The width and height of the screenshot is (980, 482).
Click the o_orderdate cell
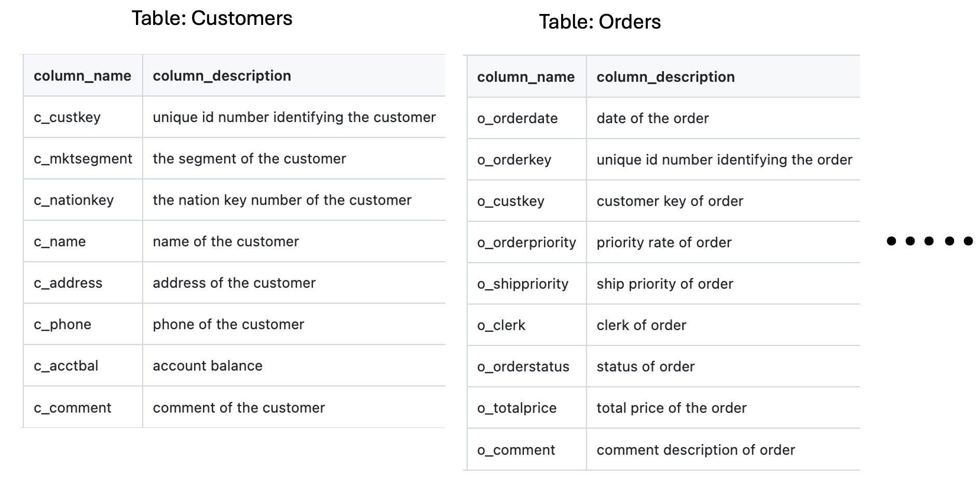(x=517, y=118)
